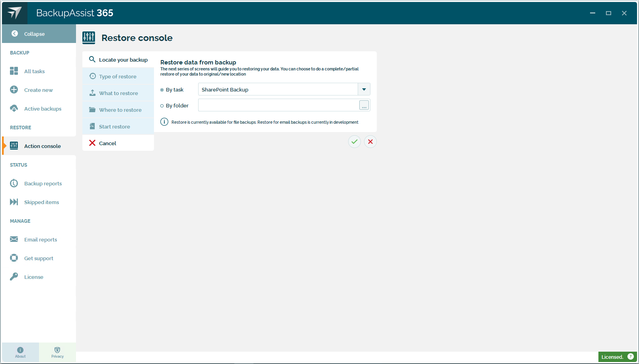This screenshot has height=364, width=639.
Task: Select the Locate your backup step
Action: pos(118,60)
